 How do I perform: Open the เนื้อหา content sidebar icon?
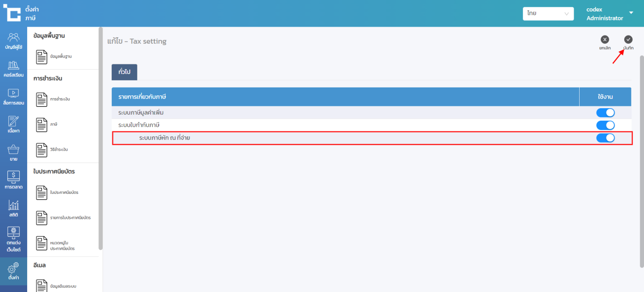13,125
